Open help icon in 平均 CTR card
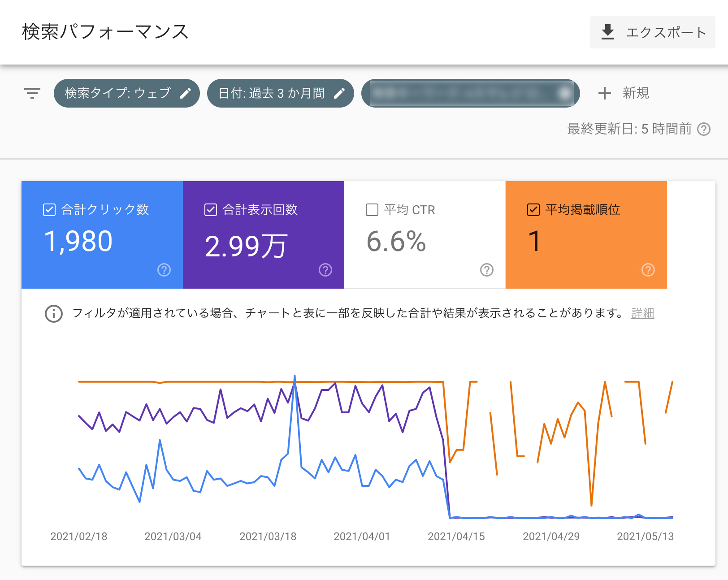Image resolution: width=728 pixels, height=580 pixels. tap(487, 270)
